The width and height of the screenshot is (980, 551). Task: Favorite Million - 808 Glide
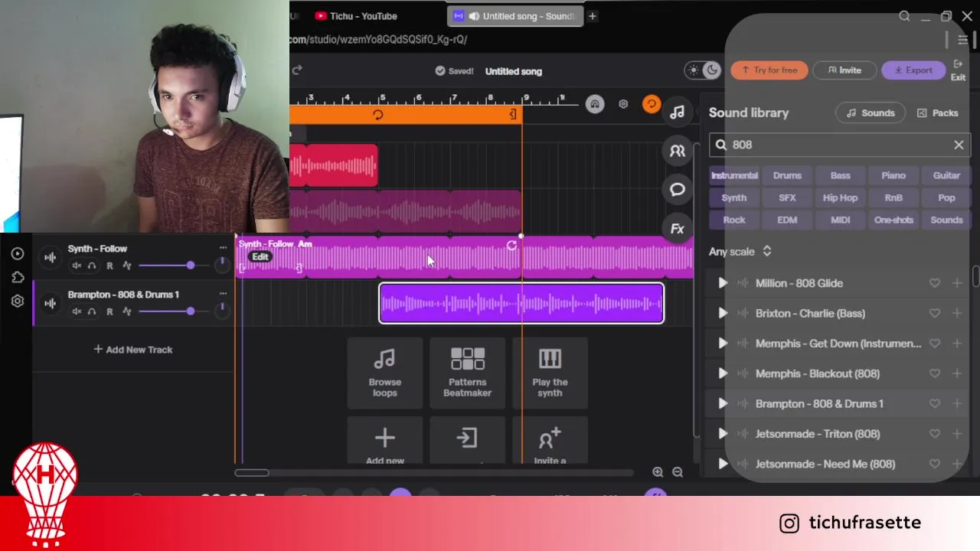tap(935, 283)
